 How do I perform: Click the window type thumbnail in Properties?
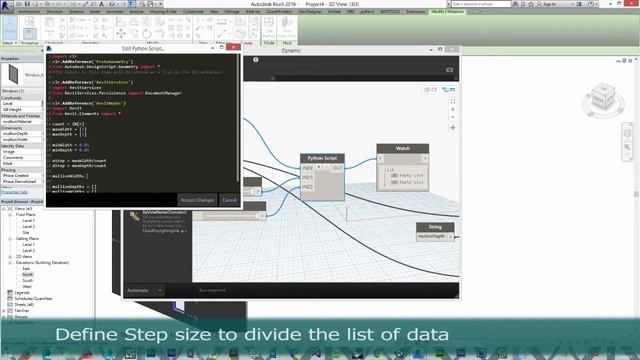13,75
